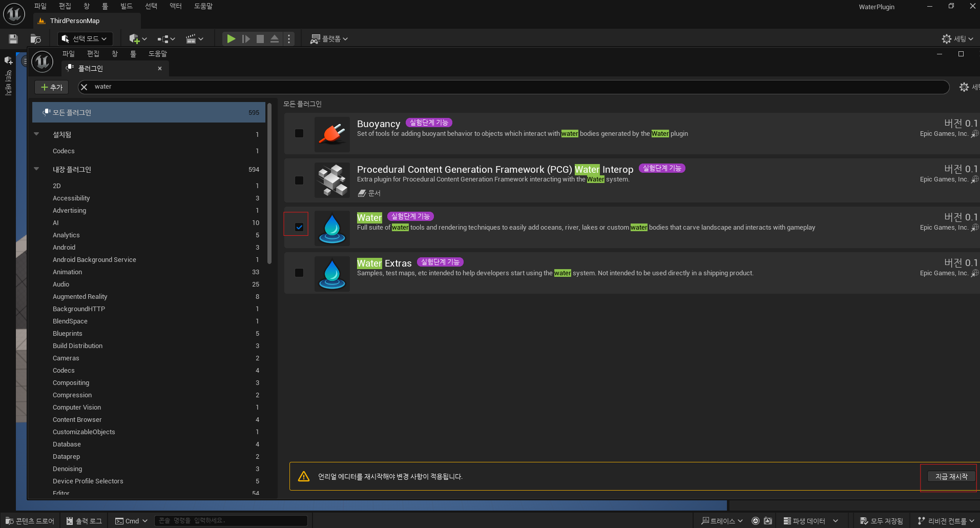Open the 트레이스 dropdown in status bar
The height and width of the screenshot is (528, 980).
coord(722,521)
